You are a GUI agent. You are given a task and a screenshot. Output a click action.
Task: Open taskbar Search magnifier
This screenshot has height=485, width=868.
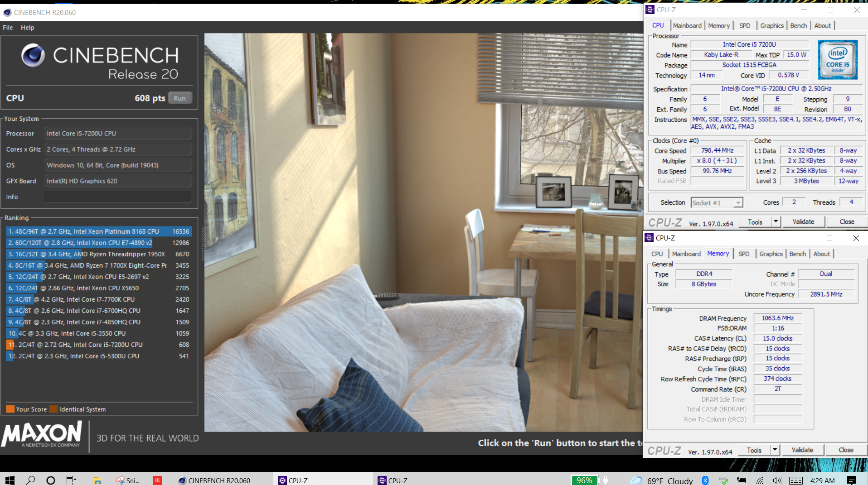30,480
